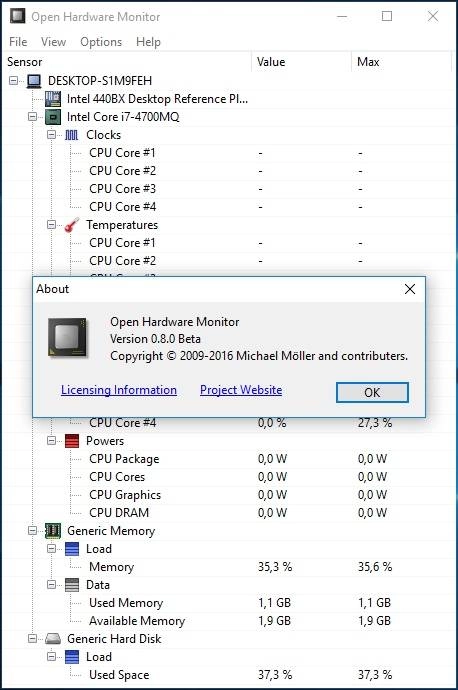Image resolution: width=458 pixels, height=690 pixels.
Task: Click the Temperatures thermometer icon
Action: (x=72, y=225)
